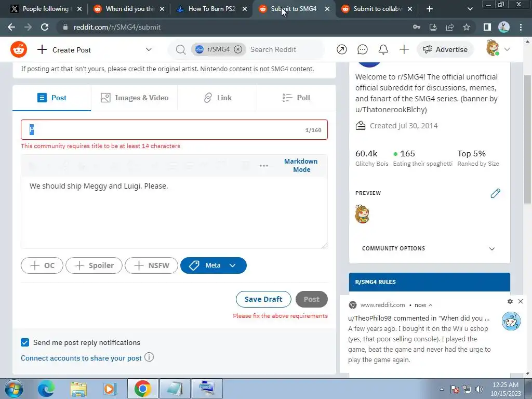Edit the preview with the pencil icon
The height and width of the screenshot is (399, 532).
pos(495,193)
